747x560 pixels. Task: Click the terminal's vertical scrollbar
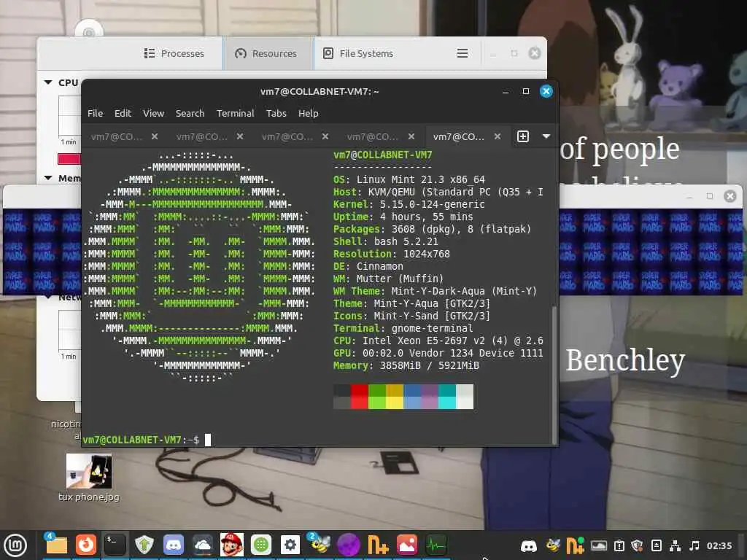pyautogui.click(x=554, y=375)
